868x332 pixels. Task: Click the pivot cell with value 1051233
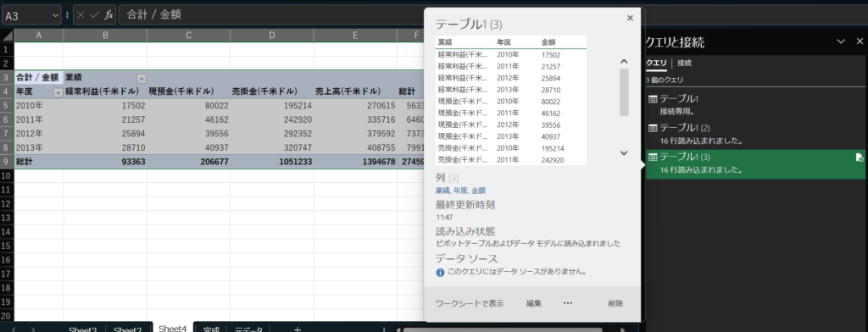pos(272,162)
